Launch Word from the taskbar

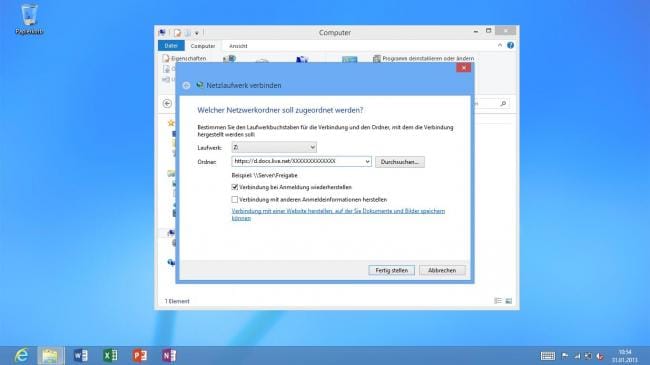81,355
